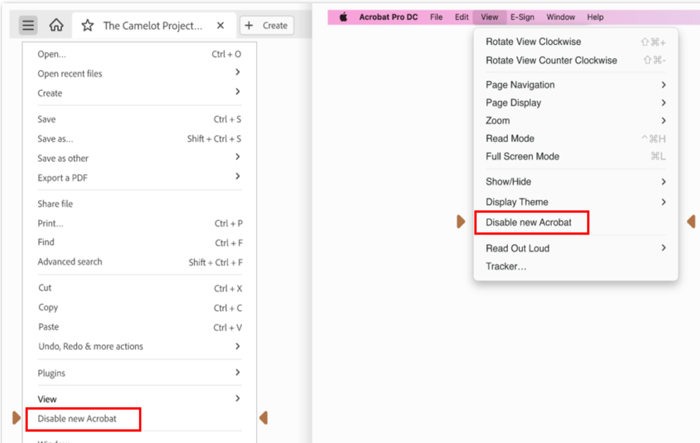Open the hamburger menu icon
700x443 pixels.
point(28,25)
